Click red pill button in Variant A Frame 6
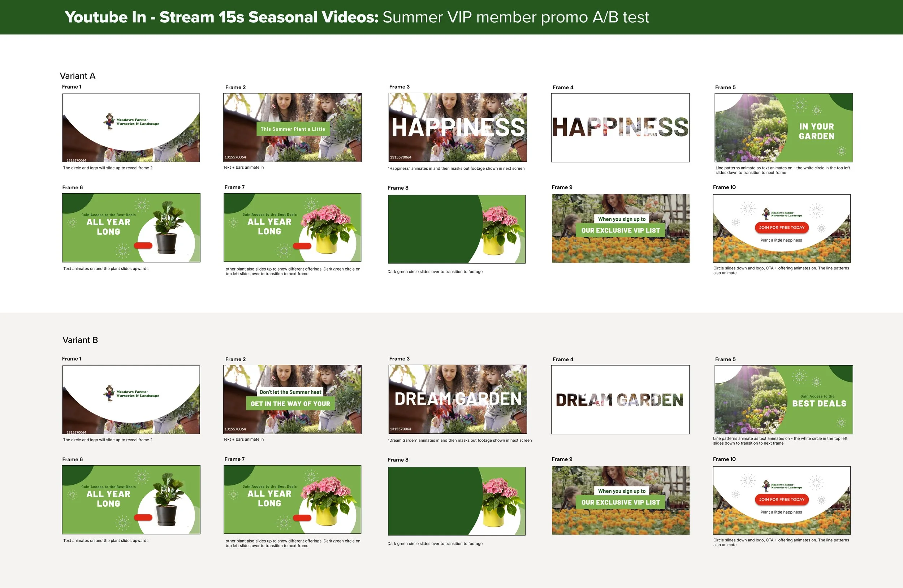Screen dimensions: 903x588 tap(143, 246)
